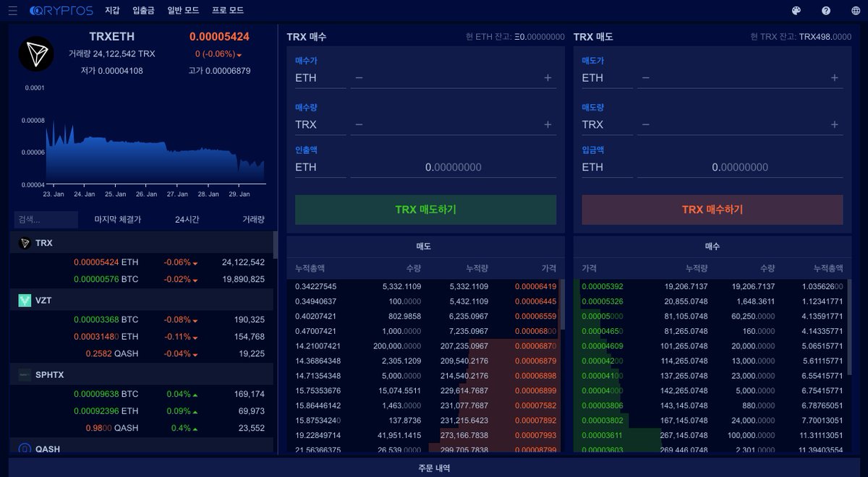Select the VZT/BTC pair at 0.00003368
Screen dimensions: 868x477
[143, 319]
